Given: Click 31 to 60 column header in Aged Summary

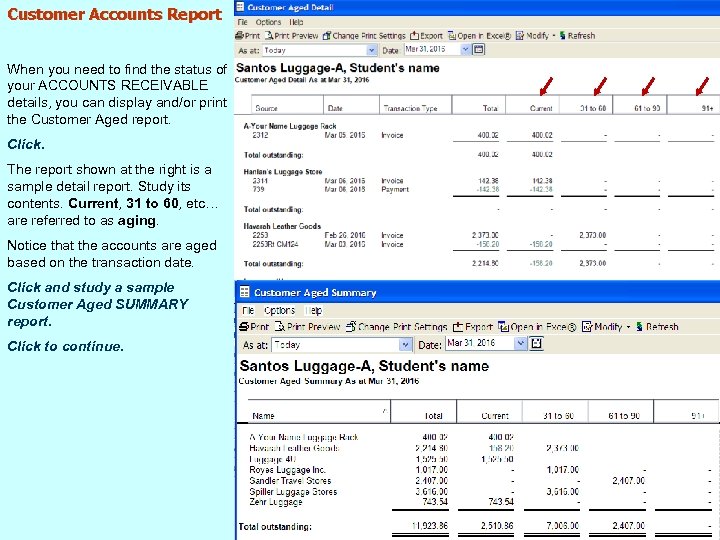Looking at the screenshot, I should pos(555,411).
